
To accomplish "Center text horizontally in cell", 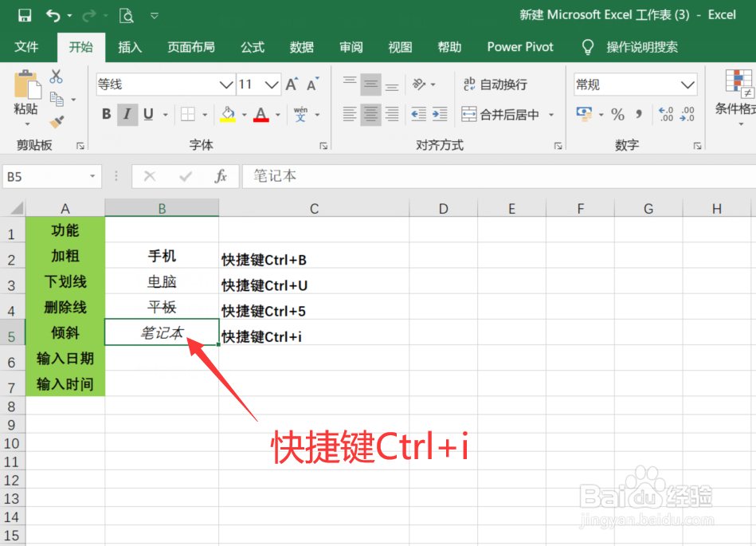I will (370, 114).
